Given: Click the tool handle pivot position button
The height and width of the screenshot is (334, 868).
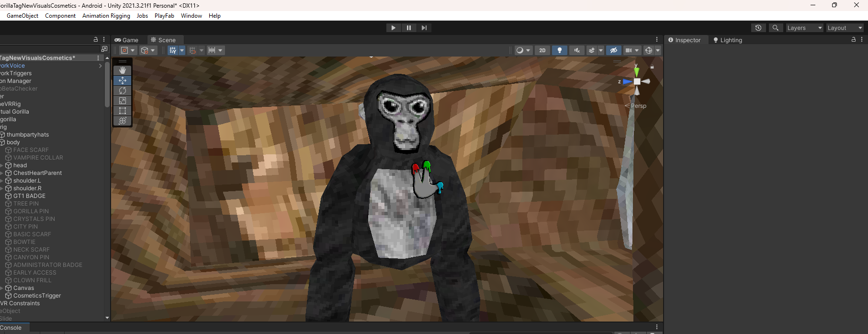Looking at the screenshot, I should [128, 50].
